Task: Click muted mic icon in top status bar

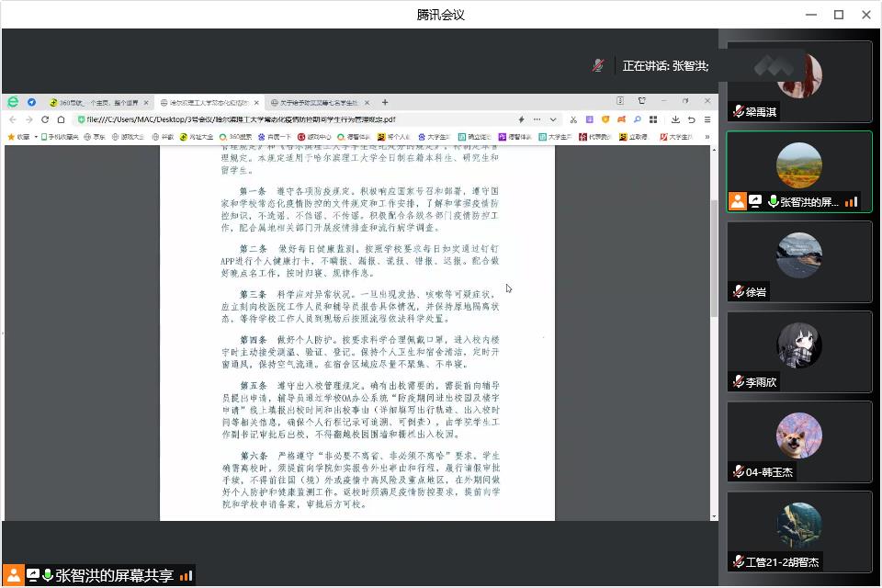Action: coord(598,65)
